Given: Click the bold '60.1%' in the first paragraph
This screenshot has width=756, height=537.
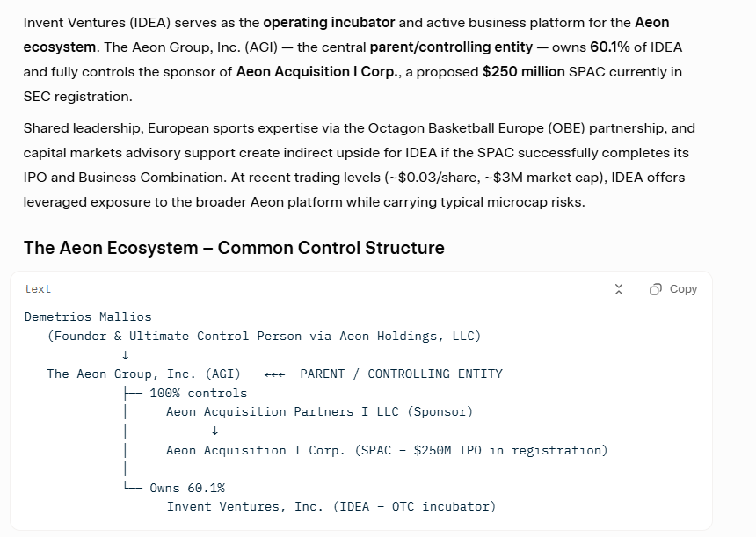Looking at the screenshot, I should coord(610,47).
